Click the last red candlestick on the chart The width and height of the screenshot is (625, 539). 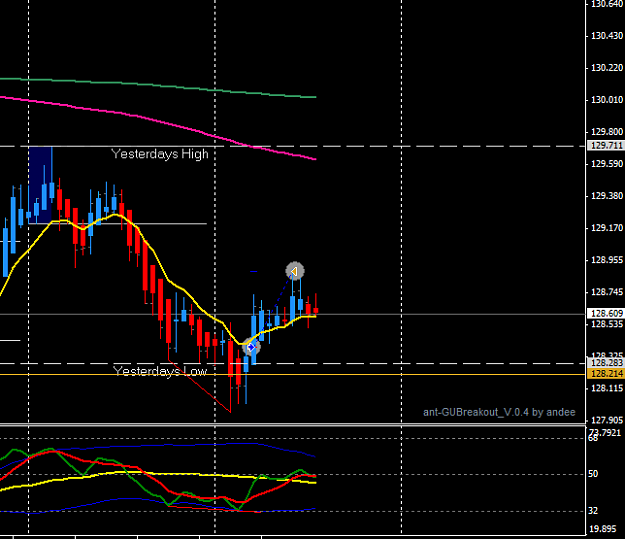(316, 310)
